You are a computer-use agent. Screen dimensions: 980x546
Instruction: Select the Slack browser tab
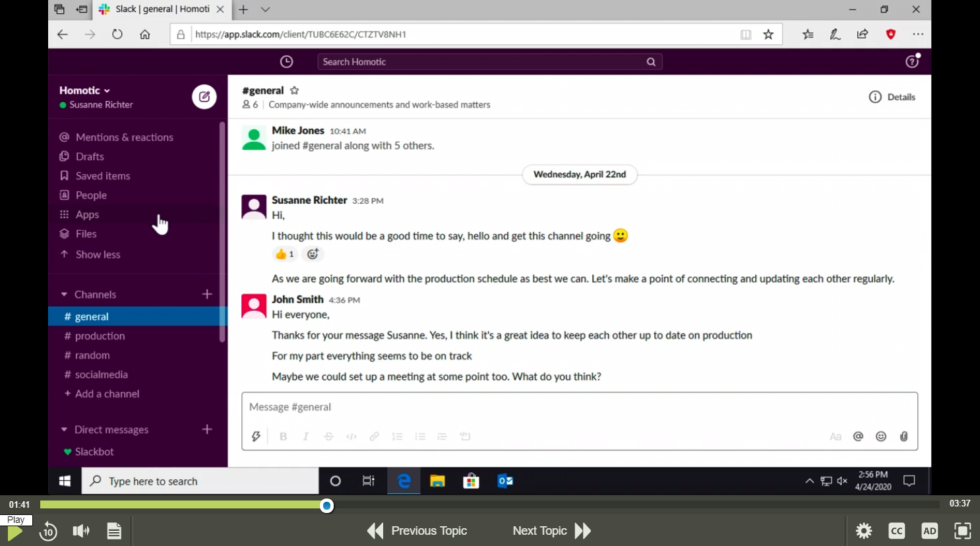(x=158, y=9)
